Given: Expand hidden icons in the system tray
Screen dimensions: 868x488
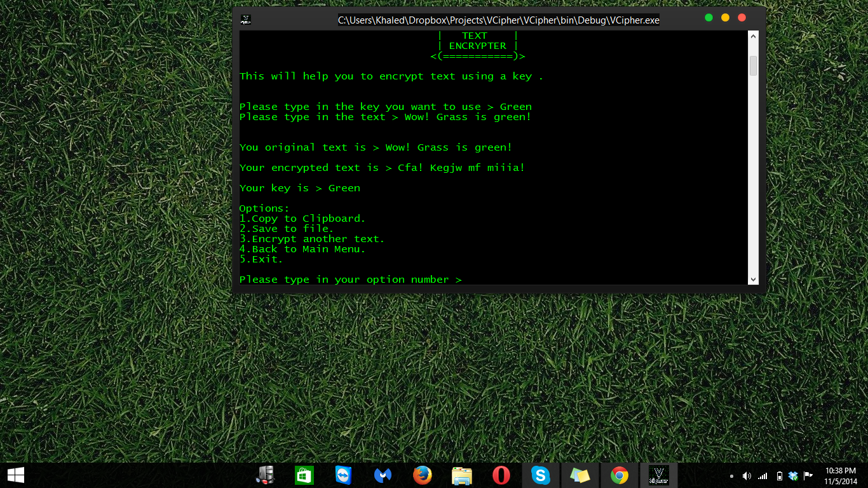Looking at the screenshot, I should [x=731, y=475].
